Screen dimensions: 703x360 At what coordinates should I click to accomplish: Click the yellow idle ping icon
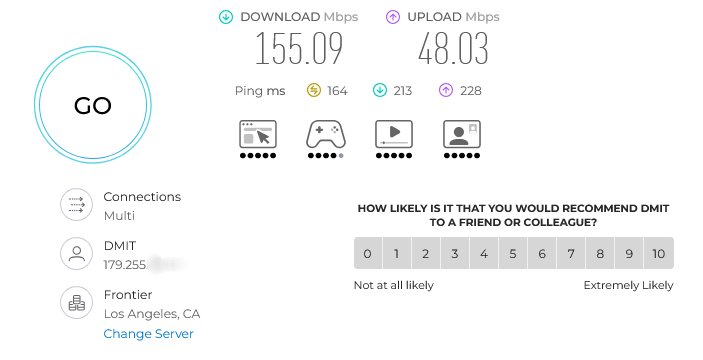(314, 90)
